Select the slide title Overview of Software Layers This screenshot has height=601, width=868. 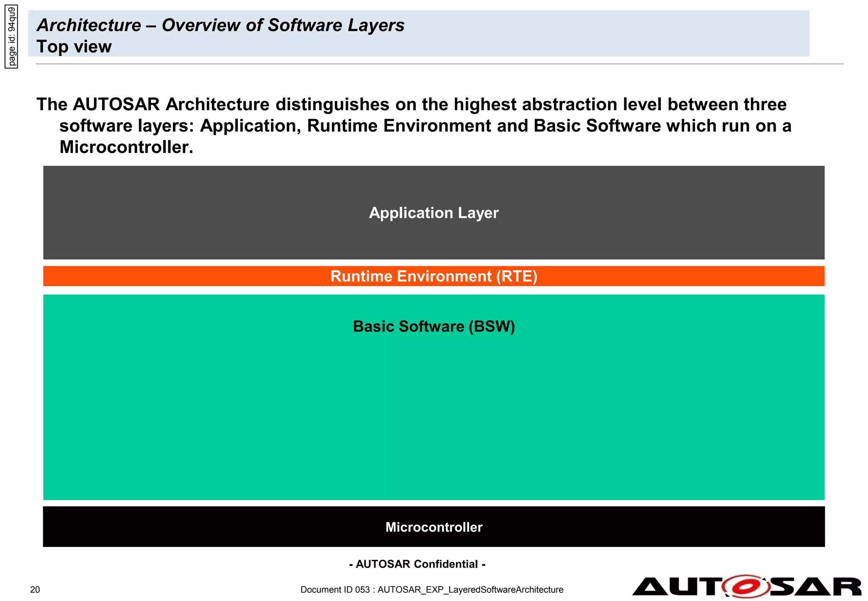coord(220,25)
